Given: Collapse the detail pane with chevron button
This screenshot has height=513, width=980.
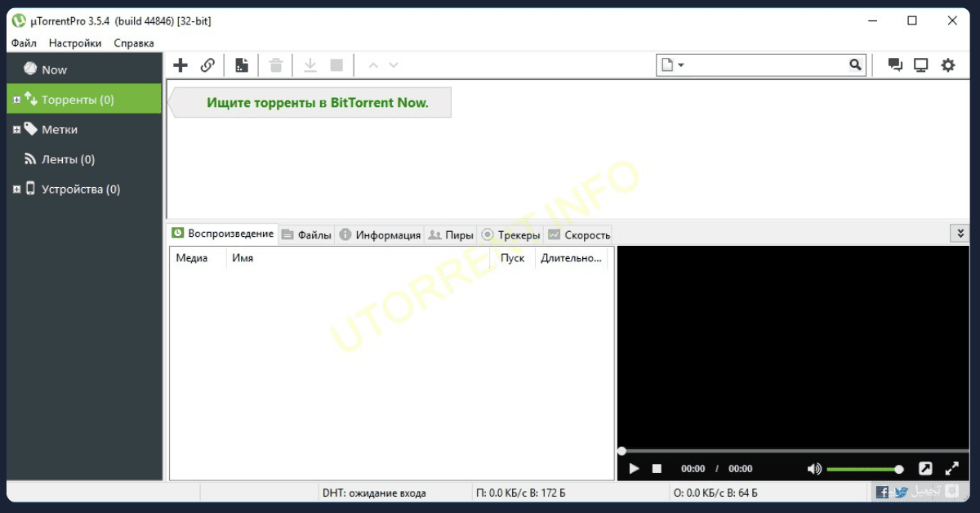Looking at the screenshot, I should (x=960, y=234).
